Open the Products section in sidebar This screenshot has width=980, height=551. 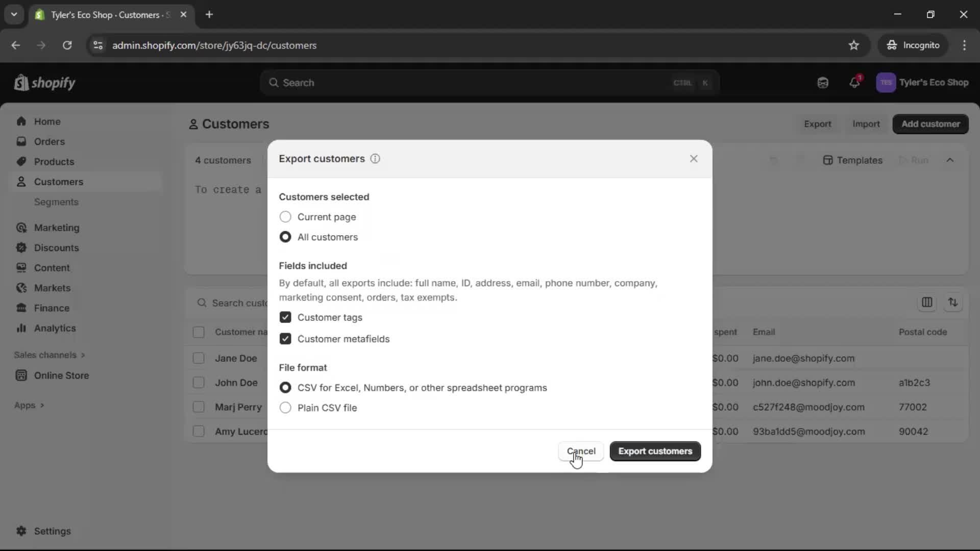click(54, 161)
